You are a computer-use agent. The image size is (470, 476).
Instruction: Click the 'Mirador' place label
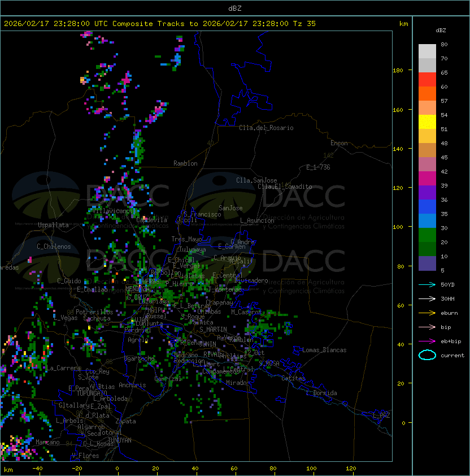coord(238,383)
